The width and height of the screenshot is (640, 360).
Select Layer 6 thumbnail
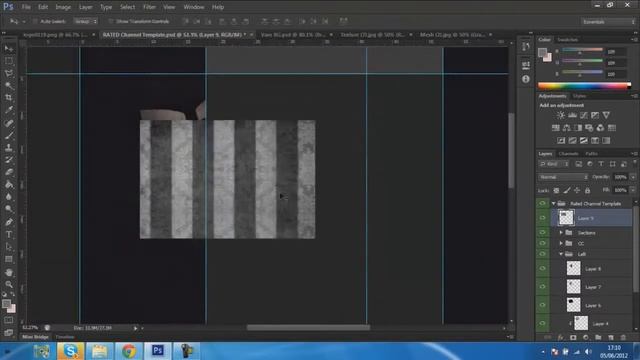click(x=573, y=305)
